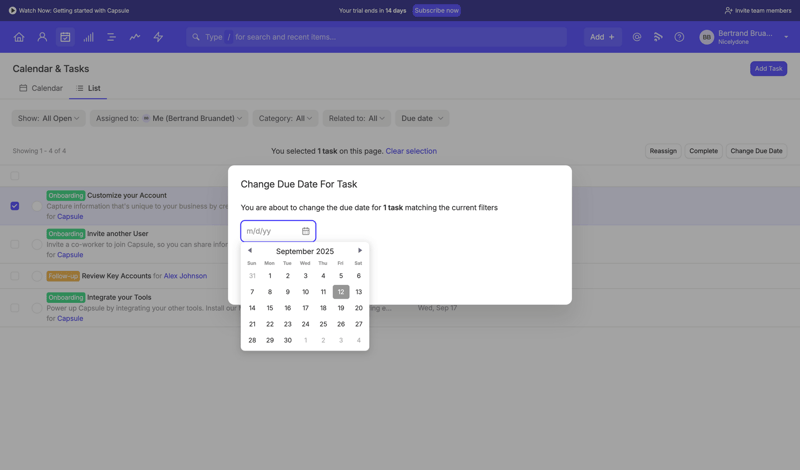Image resolution: width=800 pixels, height=470 pixels.
Task: Click the Follow-up tag label
Action: click(63, 276)
